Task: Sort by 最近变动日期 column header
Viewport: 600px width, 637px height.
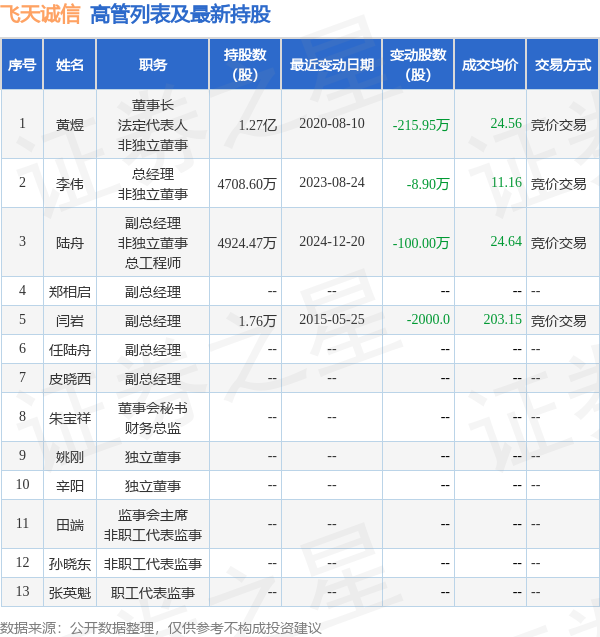Action: click(332, 65)
